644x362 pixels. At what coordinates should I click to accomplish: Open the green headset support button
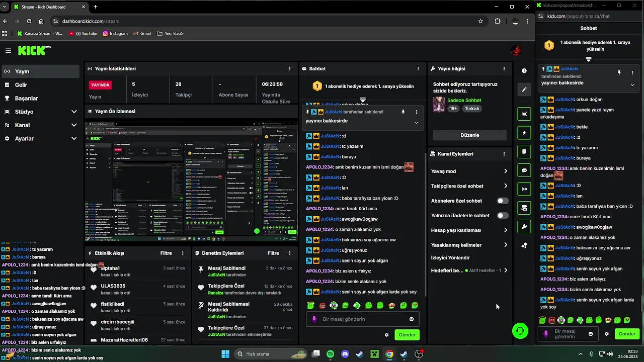520,330
